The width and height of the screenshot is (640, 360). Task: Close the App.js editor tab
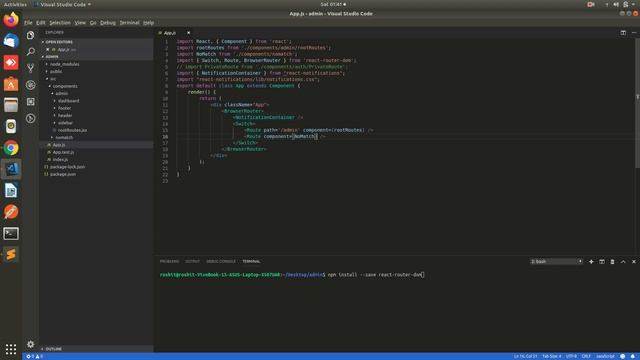click(188, 33)
